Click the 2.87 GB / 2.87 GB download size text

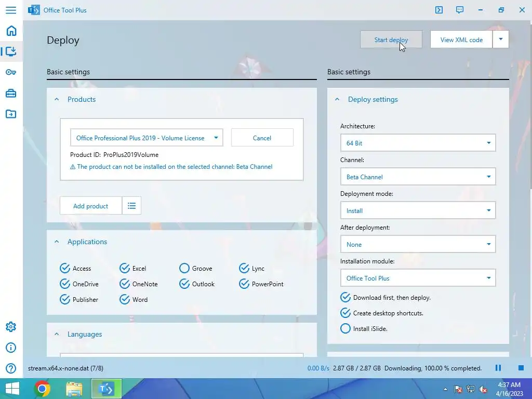pos(356,368)
